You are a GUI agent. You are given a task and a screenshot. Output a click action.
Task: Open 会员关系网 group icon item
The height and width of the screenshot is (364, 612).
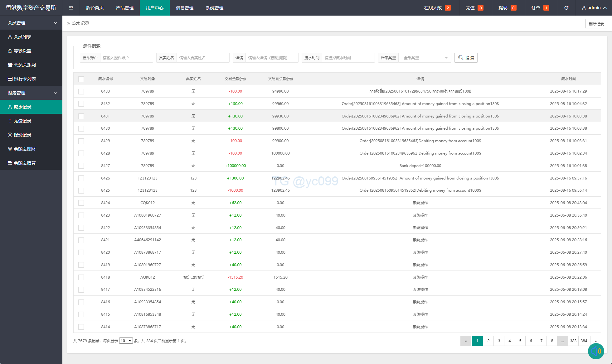(x=10, y=65)
